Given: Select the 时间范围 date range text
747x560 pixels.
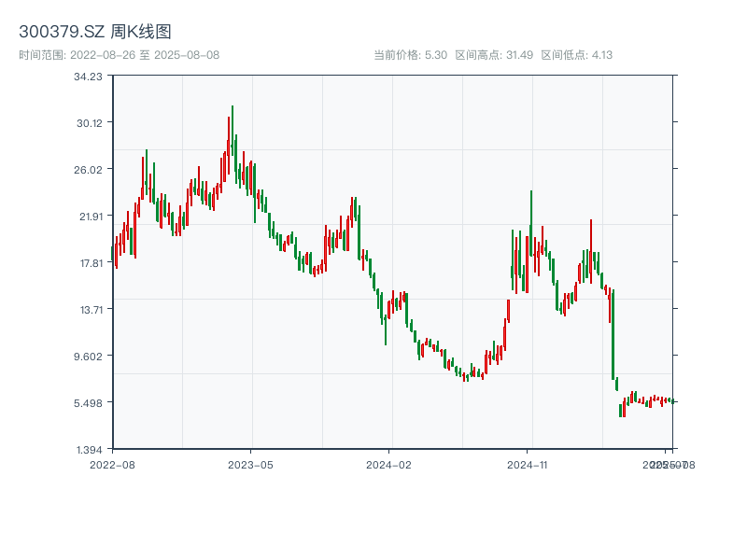Looking at the screenshot, I should pyautogui.click(x=119, y=55).
